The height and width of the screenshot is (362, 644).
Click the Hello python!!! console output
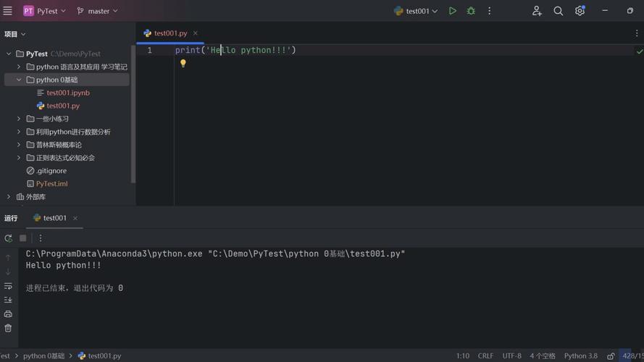pos(63,266)
